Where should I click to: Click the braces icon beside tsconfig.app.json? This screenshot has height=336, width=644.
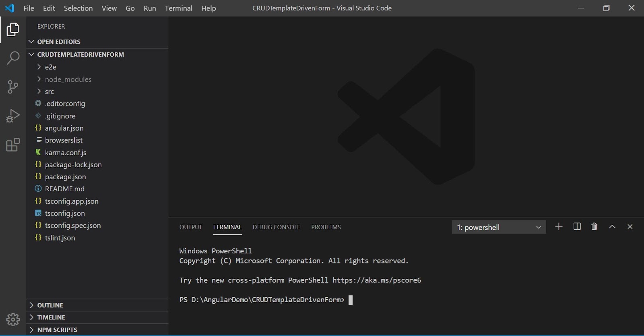click(x=38, y=201)
